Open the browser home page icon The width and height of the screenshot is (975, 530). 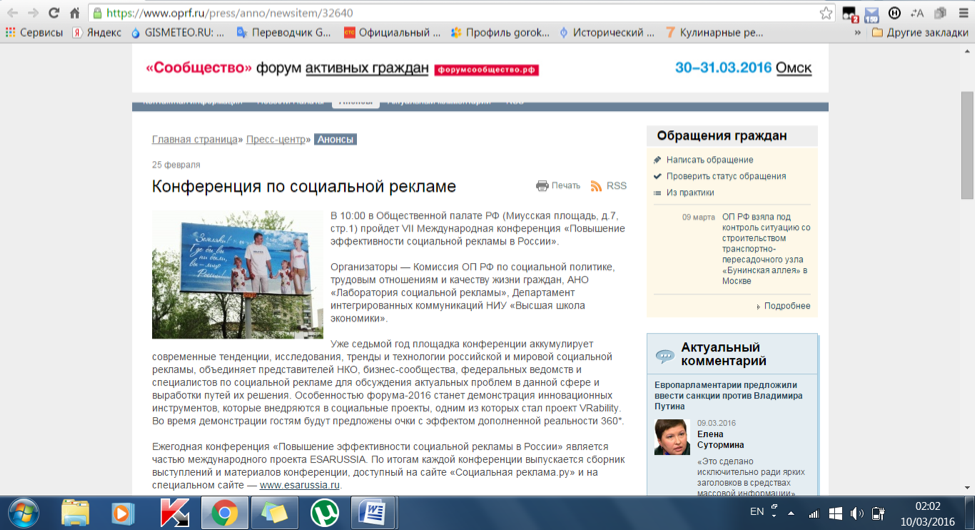(75, 13)
